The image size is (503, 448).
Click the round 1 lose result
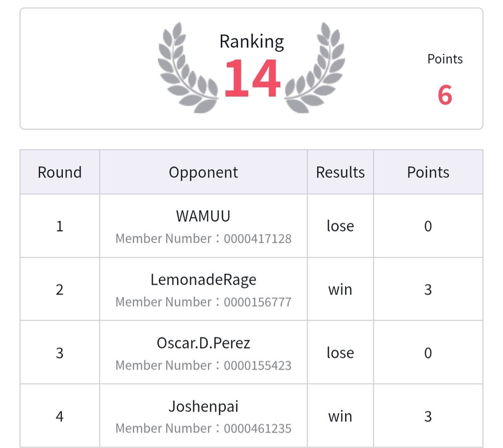coord(341,226)
